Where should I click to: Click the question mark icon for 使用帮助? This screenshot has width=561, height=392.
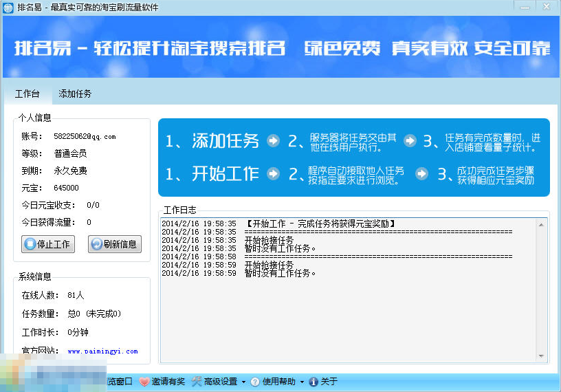click(x=255, y=382)
